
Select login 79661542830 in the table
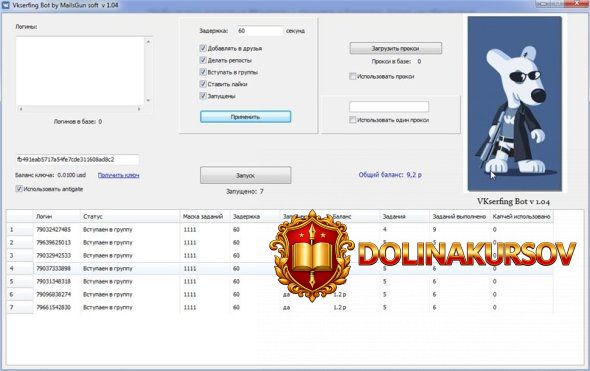pyautogui.click(x=53, y=307)
